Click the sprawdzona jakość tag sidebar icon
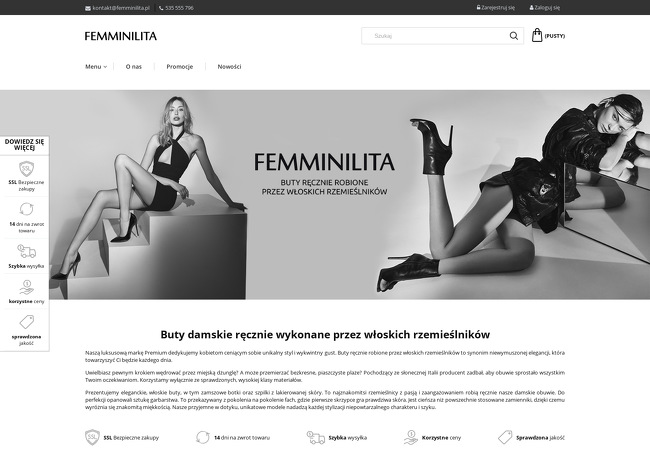 coord(27,322)
